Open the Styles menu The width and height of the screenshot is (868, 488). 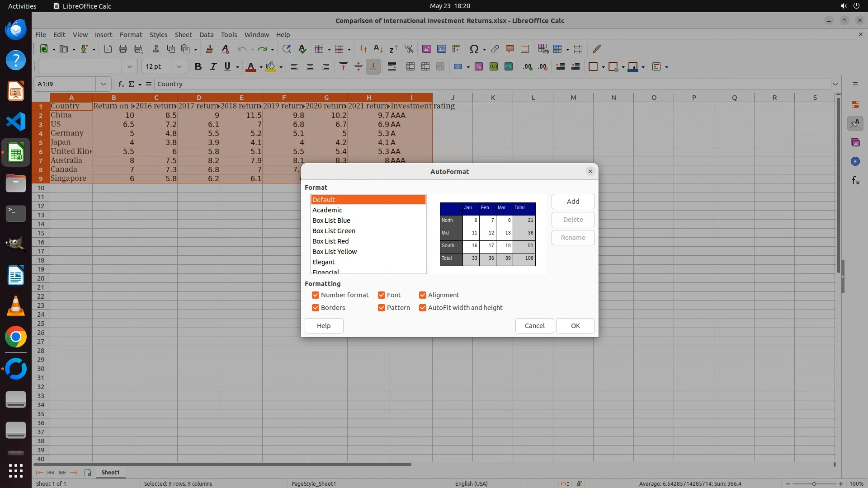tap(158, 34)
